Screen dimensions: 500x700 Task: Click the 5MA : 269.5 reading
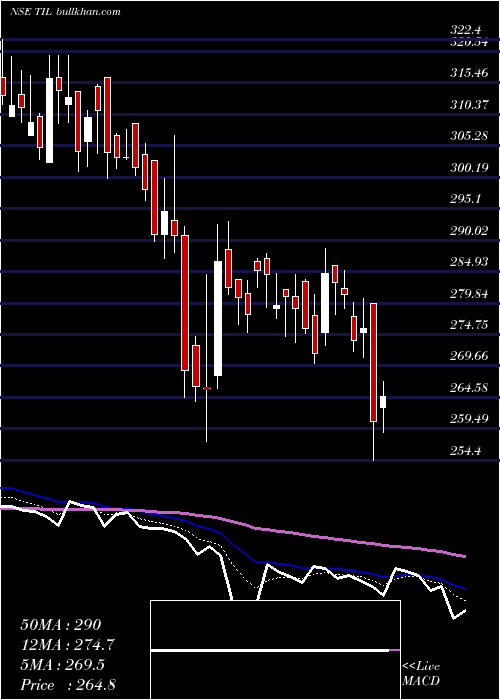coord(62,665)
